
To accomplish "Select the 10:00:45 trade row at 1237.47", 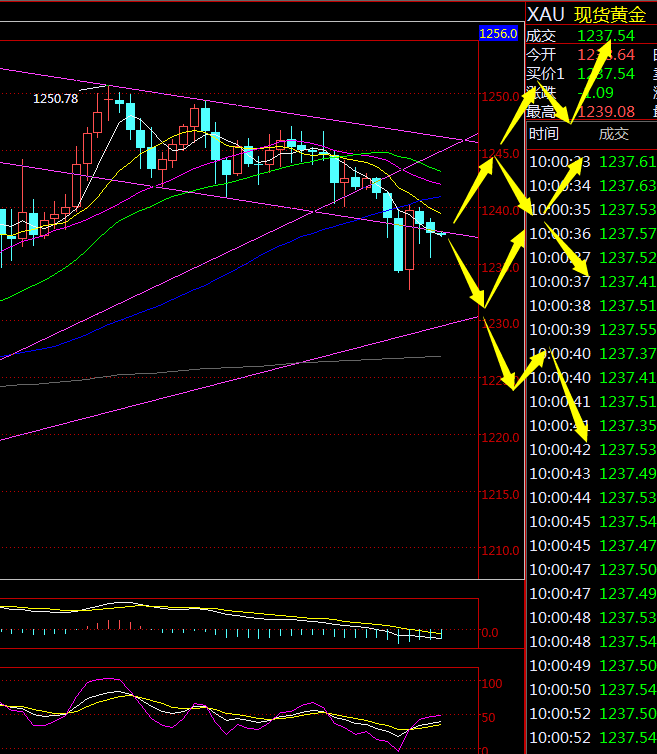I will click(592, 546).
